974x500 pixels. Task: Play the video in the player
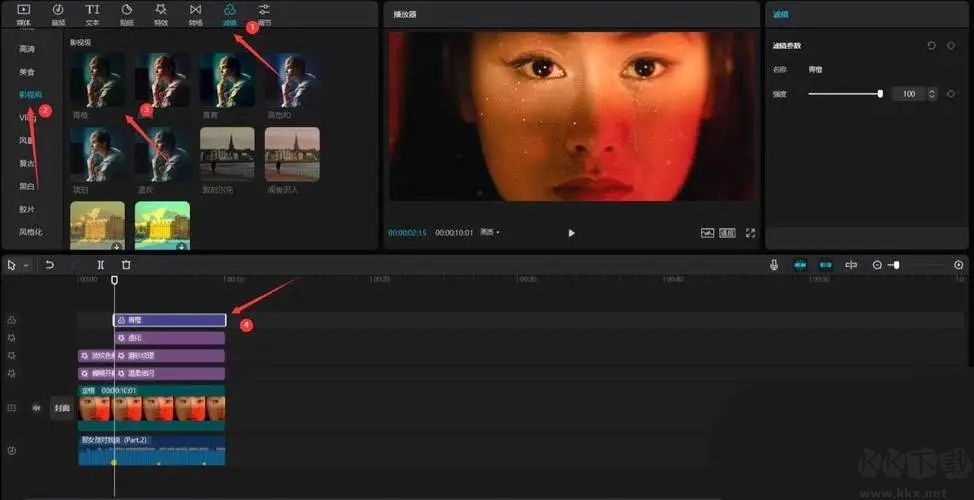571,233
